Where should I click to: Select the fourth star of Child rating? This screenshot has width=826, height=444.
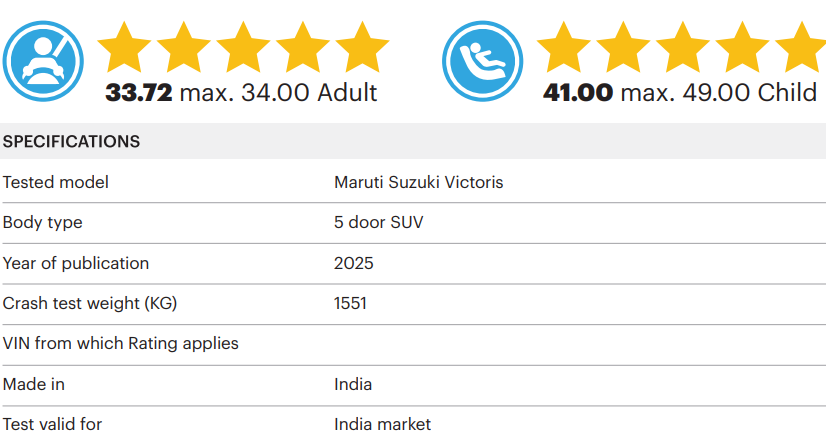[742, 47]
